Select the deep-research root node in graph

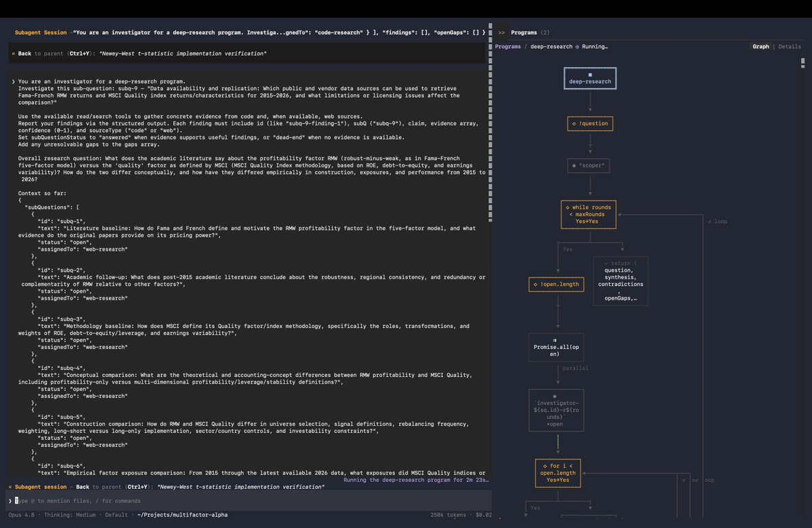click(590, 78)
